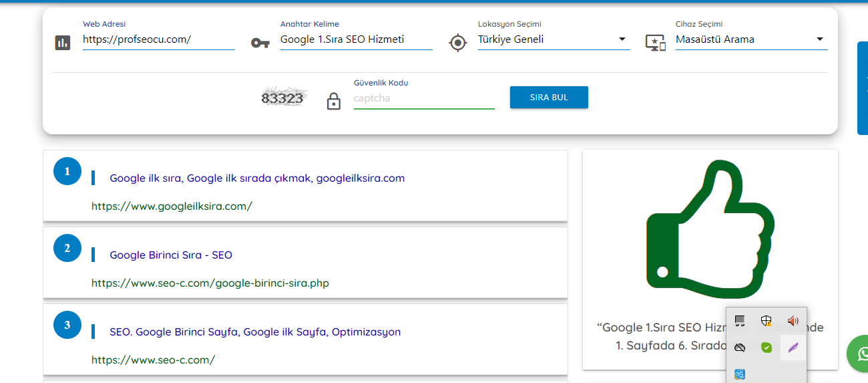Screen dimensions: 868x383
Task: Click the https://www.googleilksira.com/ URL
Action: [172, 206]
